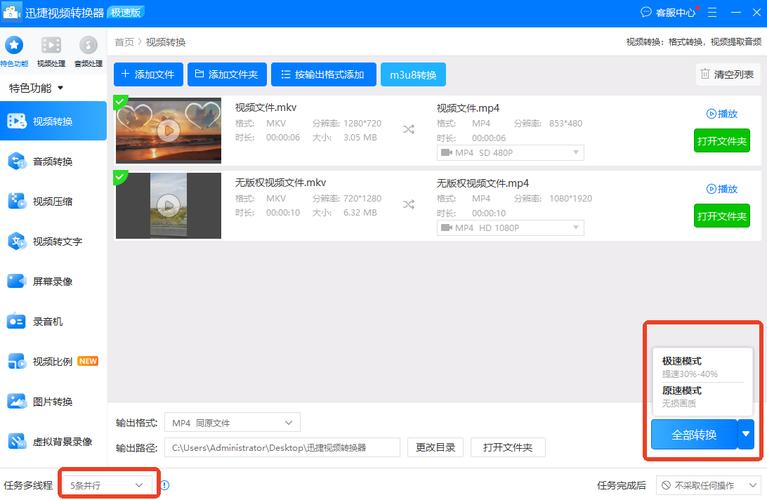
Task: Click the app logo in title bar
Action: tap(11, 12)
